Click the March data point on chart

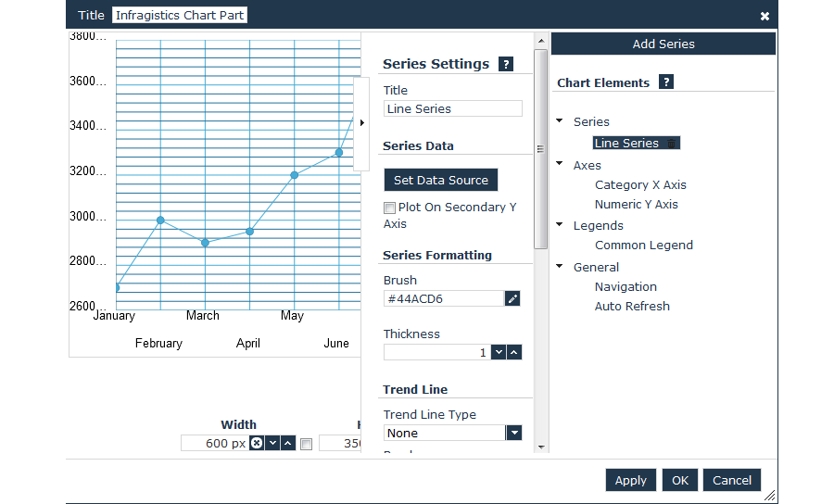click(x=206, y=243)
